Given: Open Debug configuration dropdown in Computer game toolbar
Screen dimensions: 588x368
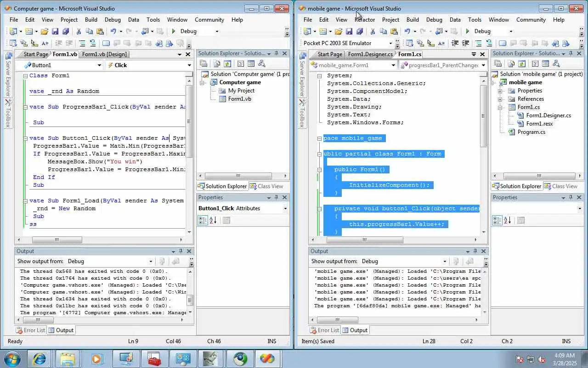Looking at the screenshot, I should pyautogui.click(x=217, y=31).
